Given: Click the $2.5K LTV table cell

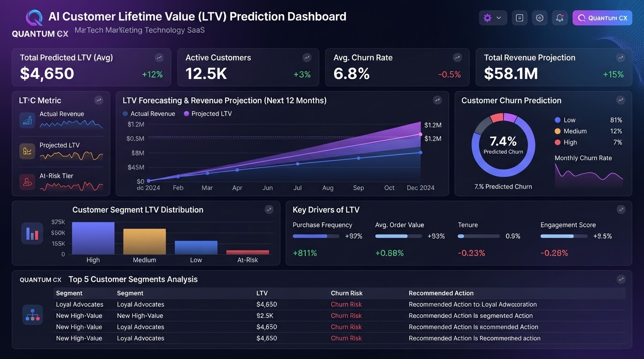Looking at the screenshot, I should (265, 316).
